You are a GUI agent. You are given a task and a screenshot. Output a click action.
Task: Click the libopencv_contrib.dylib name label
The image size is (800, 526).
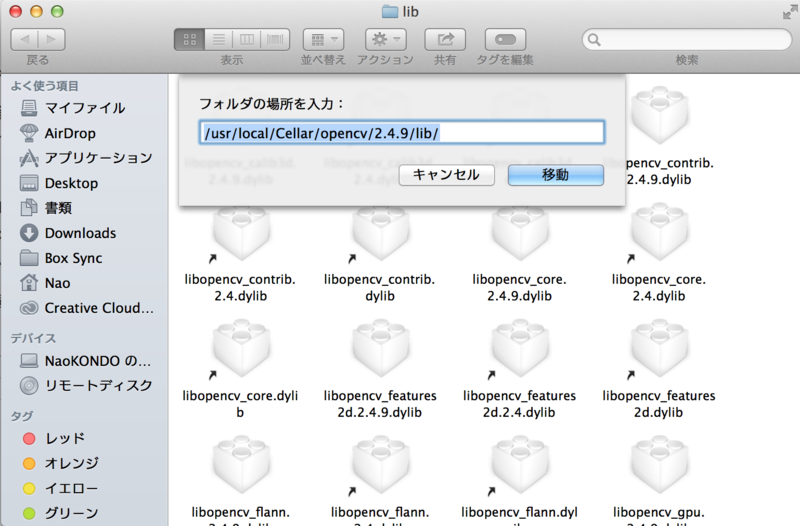click(380, 288)
